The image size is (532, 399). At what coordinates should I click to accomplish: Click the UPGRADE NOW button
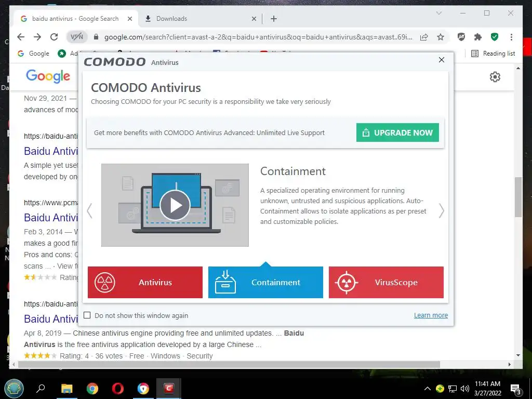397,132
